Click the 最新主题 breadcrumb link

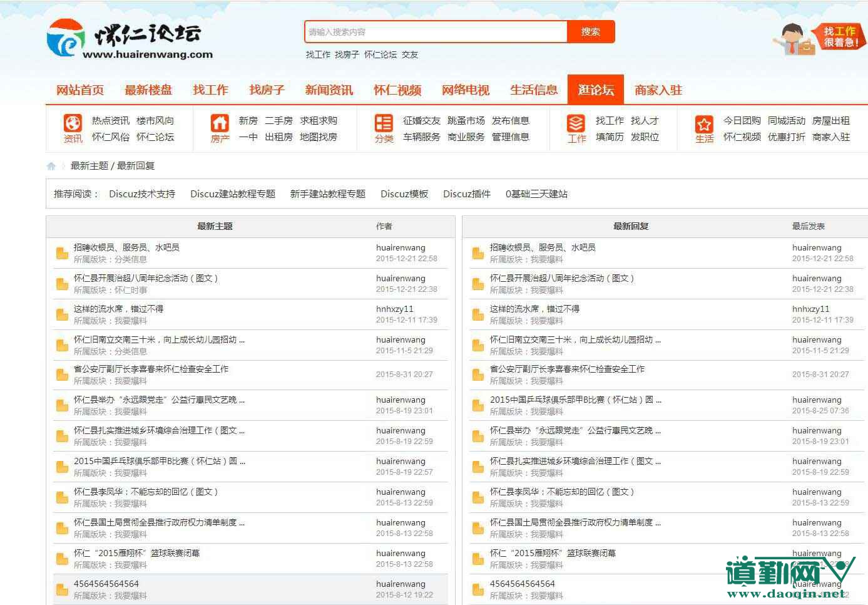89,166
